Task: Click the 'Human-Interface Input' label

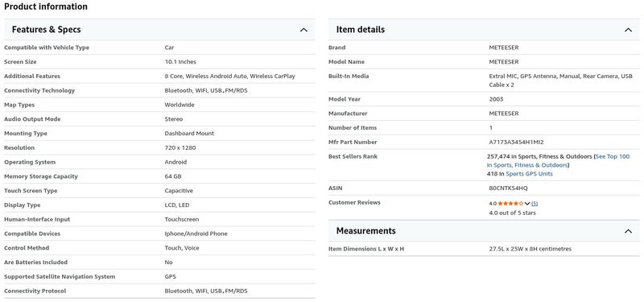Action: (37, 219)
